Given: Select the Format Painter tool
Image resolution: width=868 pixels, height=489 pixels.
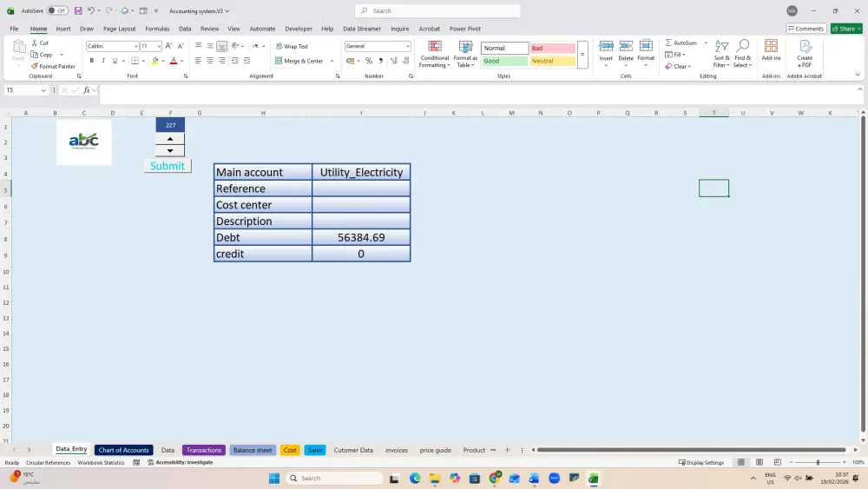Looking at the screenshot, I should (x=53, y=66).
